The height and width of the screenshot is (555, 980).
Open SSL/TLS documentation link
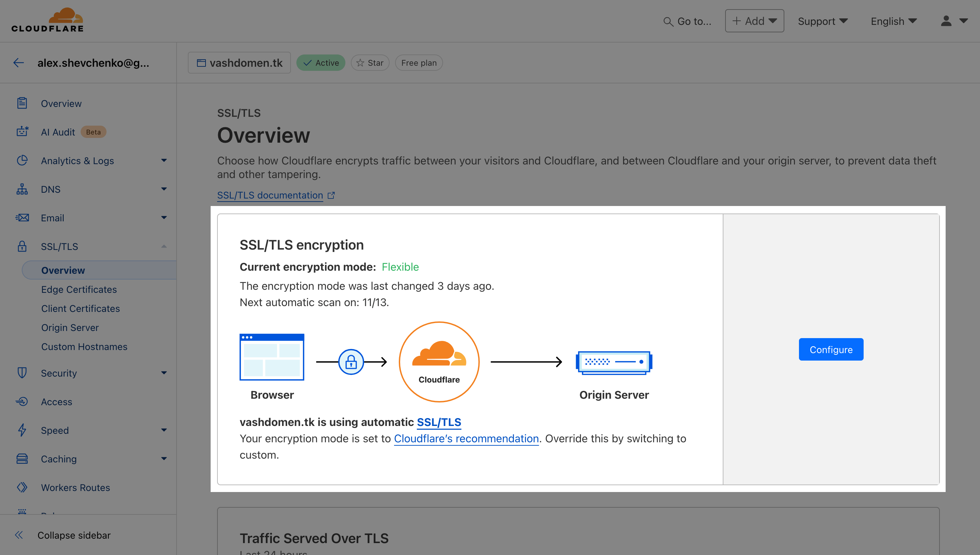tap(270, 195)
